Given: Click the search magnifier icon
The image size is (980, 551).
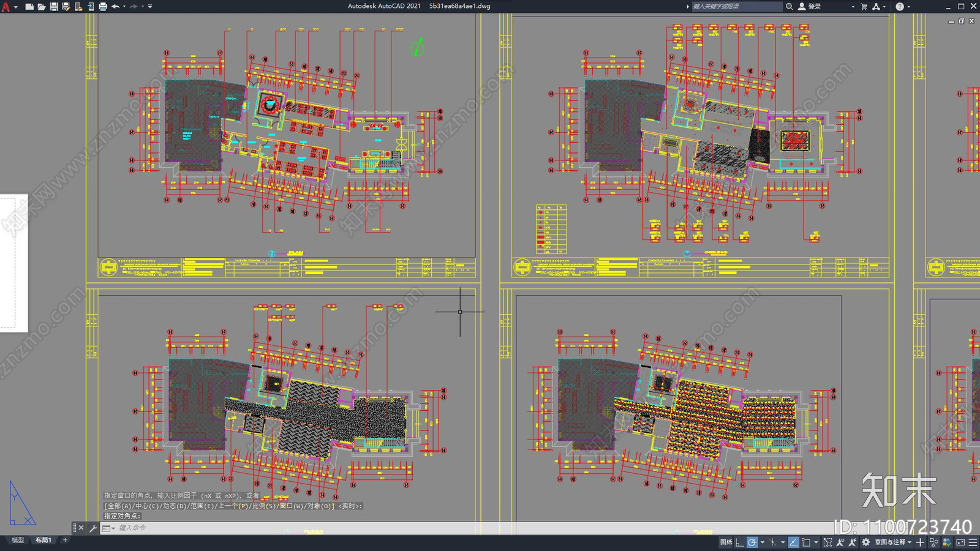Looking at the screenshot, I should (x=790, y=6).
